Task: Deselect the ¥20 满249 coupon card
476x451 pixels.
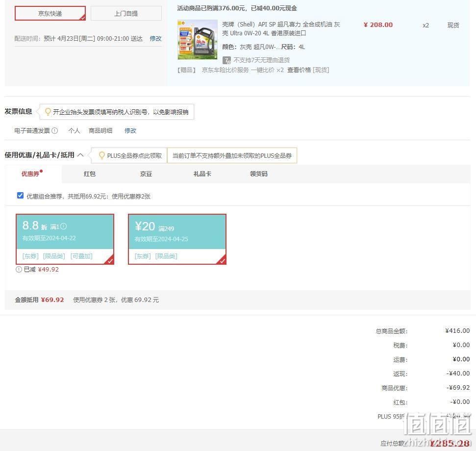Action: click(x=177, y=239)
